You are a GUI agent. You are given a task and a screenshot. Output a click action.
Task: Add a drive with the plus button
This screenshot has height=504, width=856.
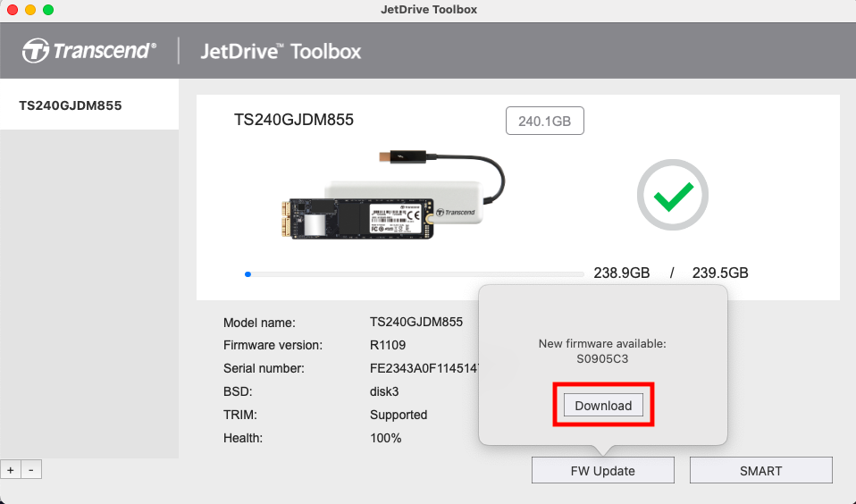pyautogui.click(x=11, y=470)
